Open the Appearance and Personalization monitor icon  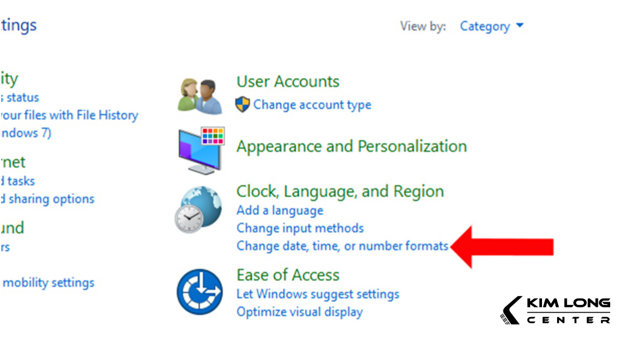(201, 151)
